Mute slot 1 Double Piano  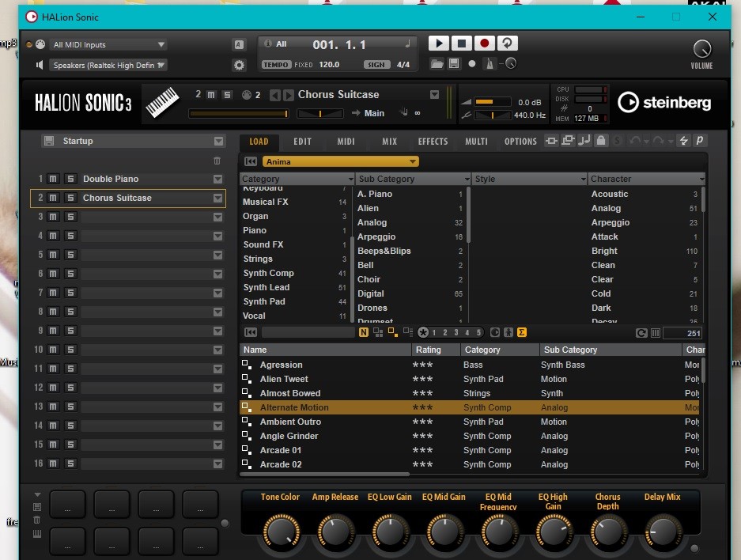tap(53, 179)
